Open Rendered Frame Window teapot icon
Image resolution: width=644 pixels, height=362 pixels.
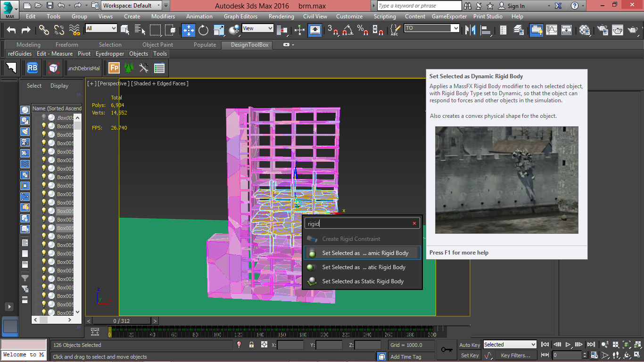[618, 30]
